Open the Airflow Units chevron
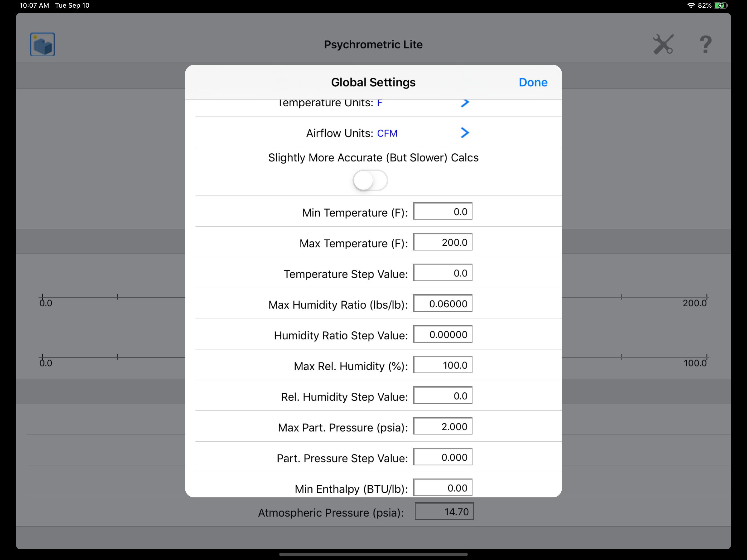This screenshot has width=747, height=560. click(465, 133)
